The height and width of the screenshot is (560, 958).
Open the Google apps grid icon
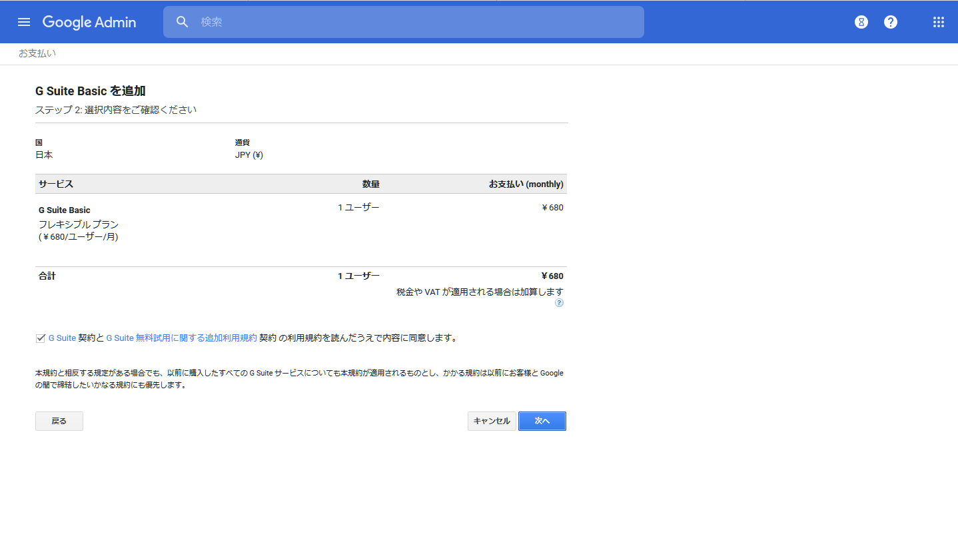click(x=938, y=22)
